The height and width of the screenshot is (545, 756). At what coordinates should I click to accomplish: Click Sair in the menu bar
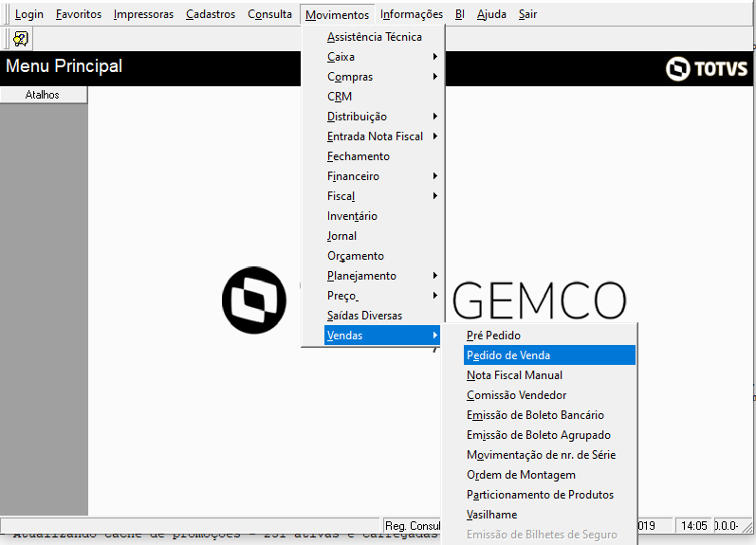[x=528, y=14]
